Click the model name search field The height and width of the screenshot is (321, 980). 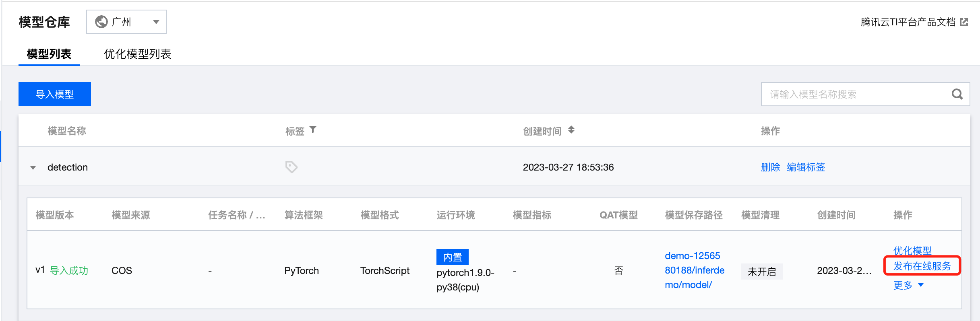(x=856, y=94)
